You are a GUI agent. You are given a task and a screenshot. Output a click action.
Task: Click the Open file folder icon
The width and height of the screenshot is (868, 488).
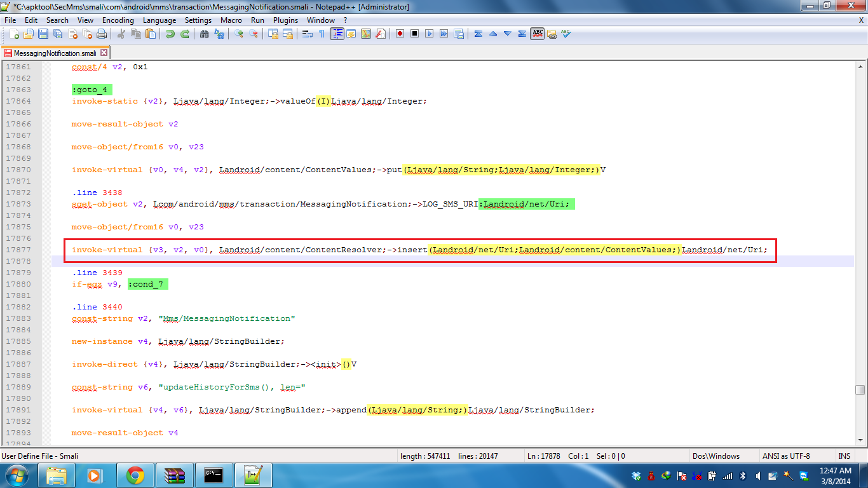click(29, 34)
